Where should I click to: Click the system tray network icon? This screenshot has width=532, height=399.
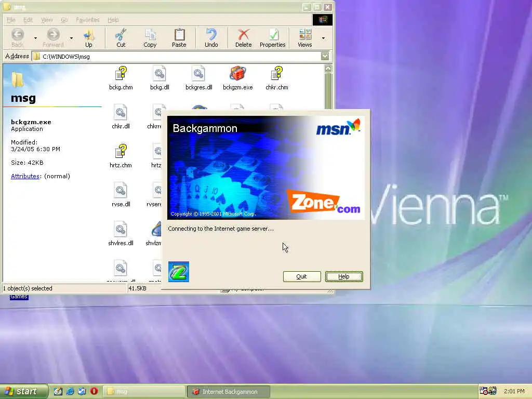click(x=484, y=391)
